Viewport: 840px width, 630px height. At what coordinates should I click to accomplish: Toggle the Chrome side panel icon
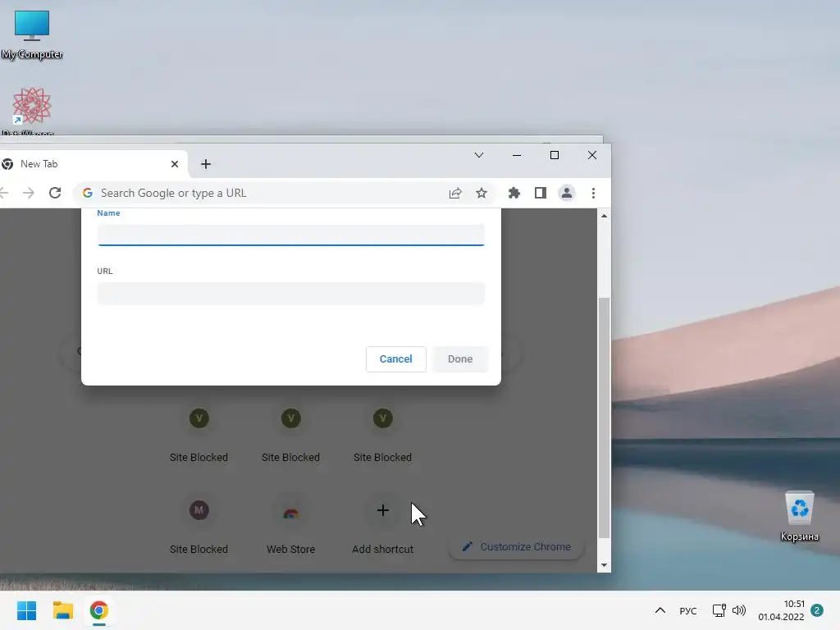coord(541,193)
